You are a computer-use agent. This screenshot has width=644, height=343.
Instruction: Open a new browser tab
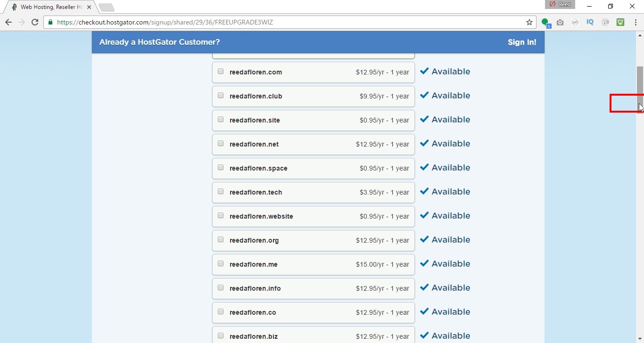107,8
